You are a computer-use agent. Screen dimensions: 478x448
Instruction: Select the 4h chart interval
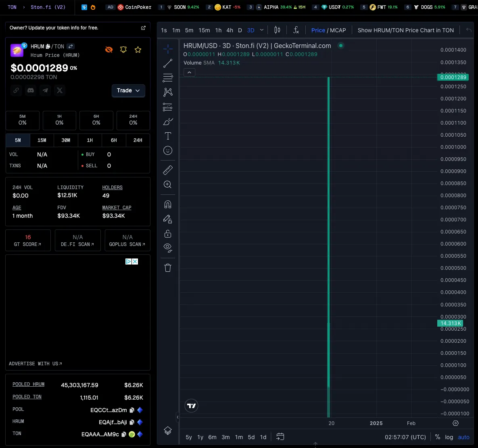coord(230,30)
